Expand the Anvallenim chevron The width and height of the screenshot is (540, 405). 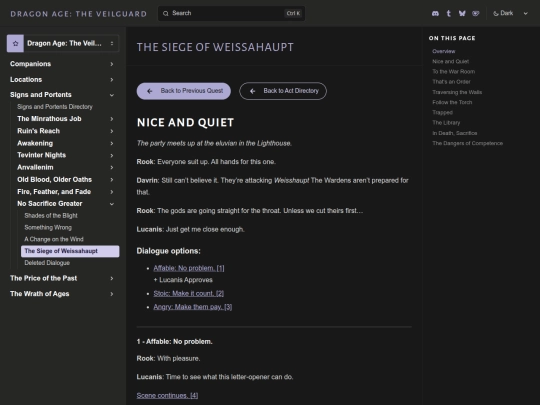coord(112,167)
